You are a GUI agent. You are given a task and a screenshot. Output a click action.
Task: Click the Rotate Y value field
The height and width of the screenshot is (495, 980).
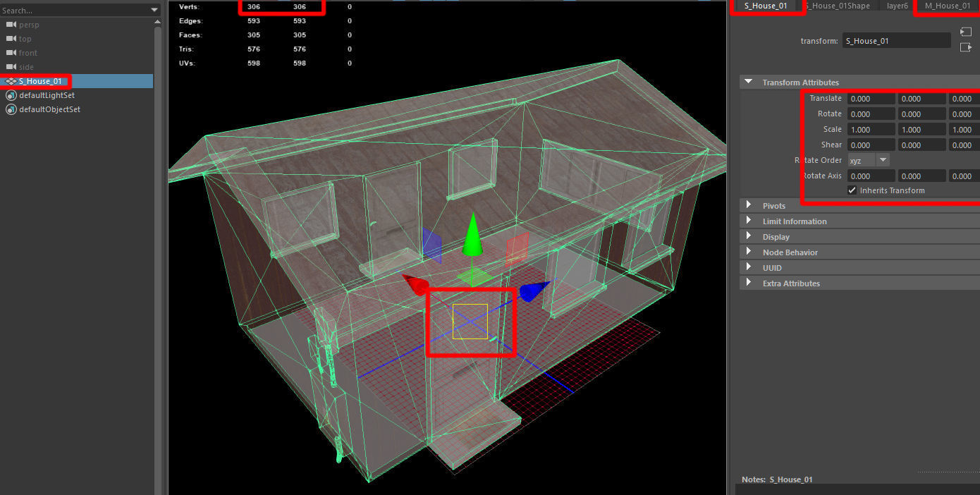click(x=921, y=114)
